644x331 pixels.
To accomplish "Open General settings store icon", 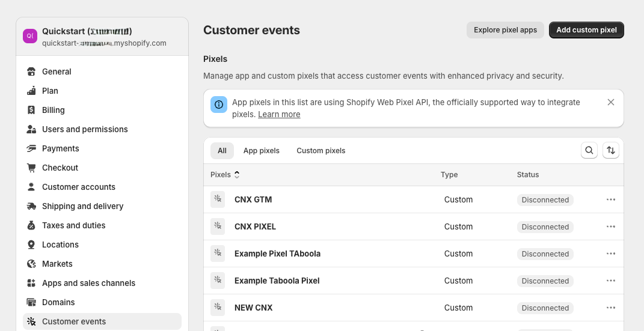I will pyautogui.click(x=31, y=71).
